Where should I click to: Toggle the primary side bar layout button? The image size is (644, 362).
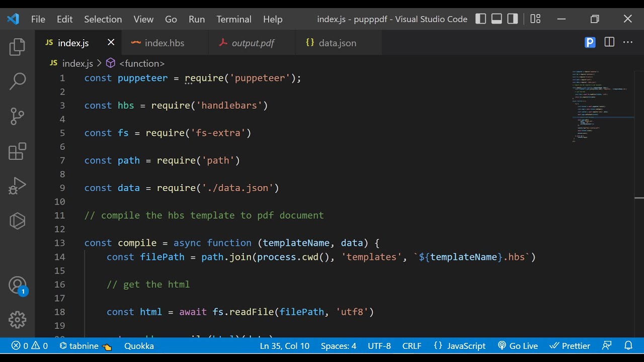coord(480,19)
